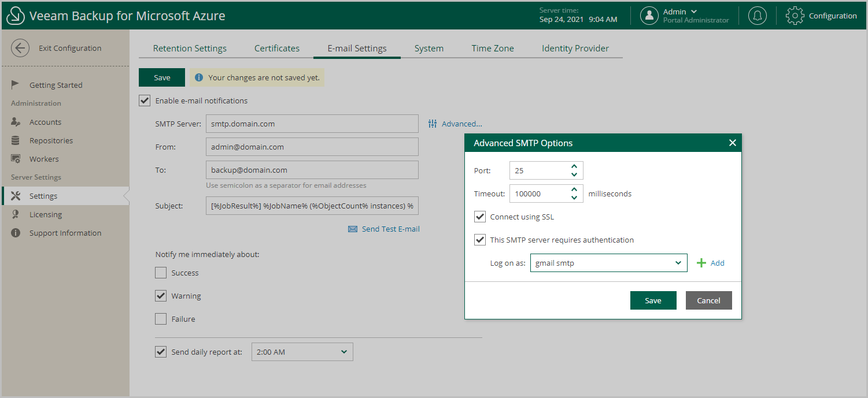Select the E-mail Settings tab
The width and height of the screenshot is (868, 398).
tap(357, 49)
